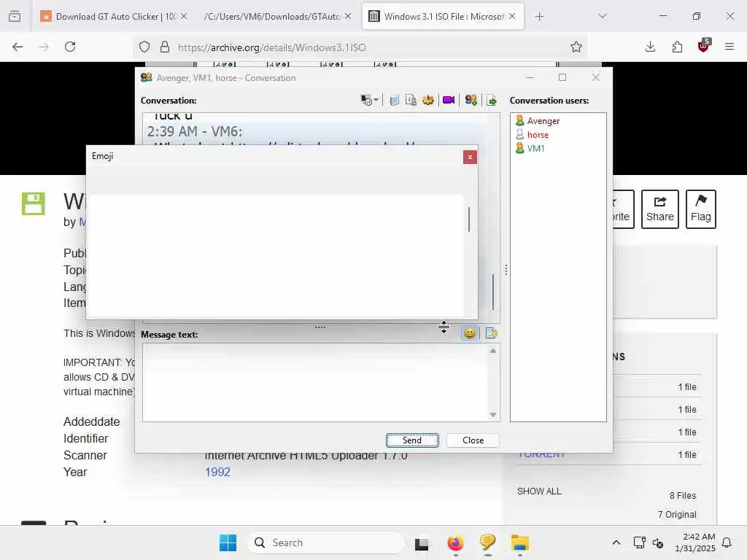Click Share button on archive page
Viewport: 747px width, 560px height.
[x=659, y=209]
